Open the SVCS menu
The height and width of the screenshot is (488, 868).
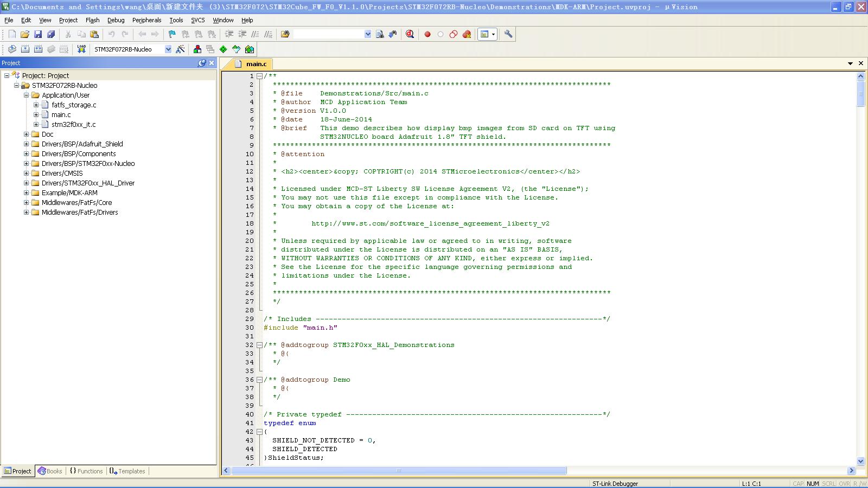tap(198, 20)
